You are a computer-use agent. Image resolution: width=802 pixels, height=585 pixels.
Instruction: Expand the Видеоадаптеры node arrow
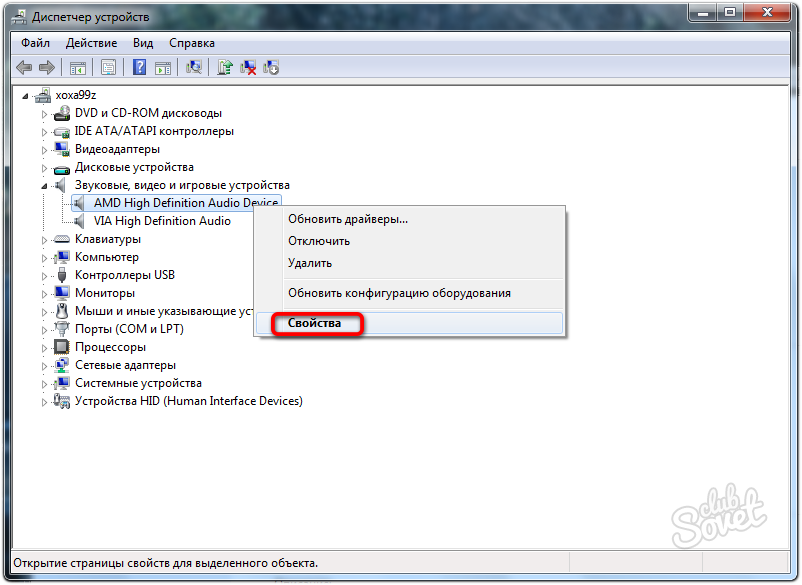tap(44, 150)
